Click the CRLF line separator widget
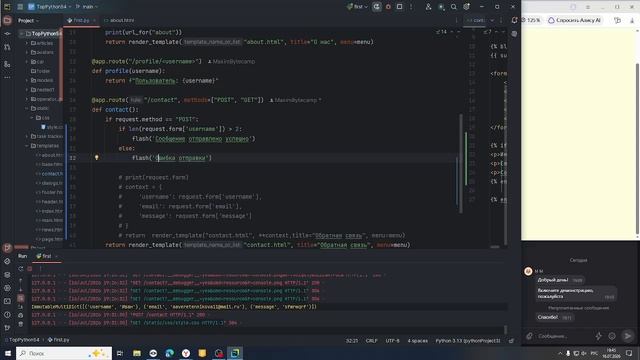Viewport: 640px width, 360px height. [x=371, y=341]
